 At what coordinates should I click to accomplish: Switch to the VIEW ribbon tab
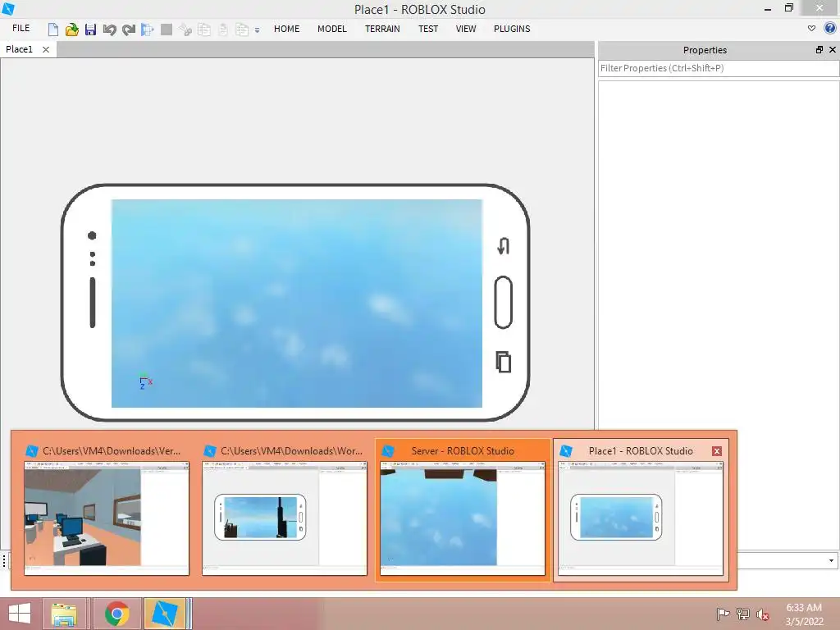[466, 29]
